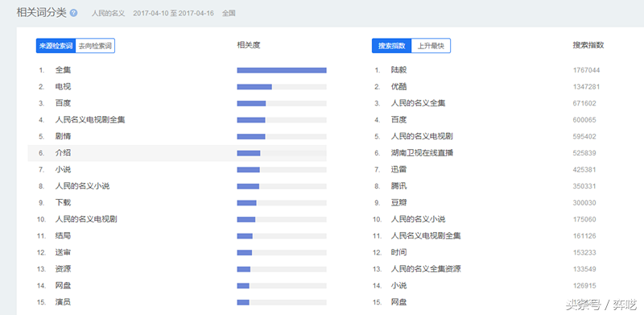Click the search term 豆瓣

[398, 203]
